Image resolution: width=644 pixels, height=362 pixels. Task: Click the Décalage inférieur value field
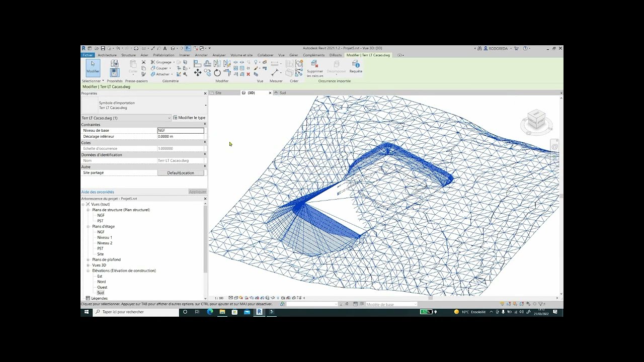tap(181, 136)
